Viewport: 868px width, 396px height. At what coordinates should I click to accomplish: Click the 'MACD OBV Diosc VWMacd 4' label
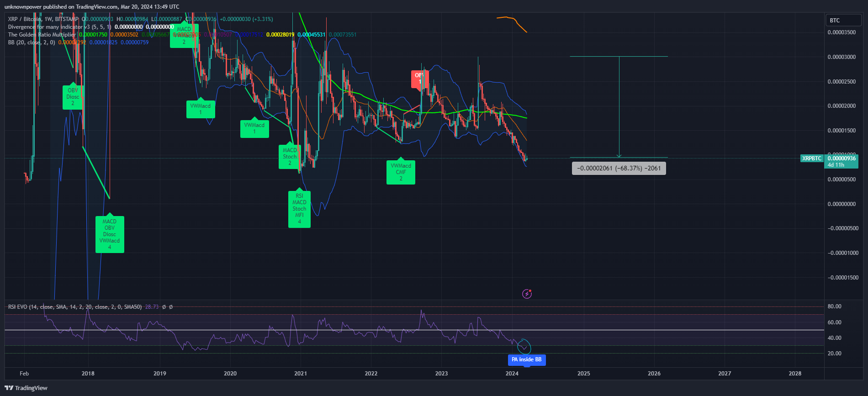[110, 234]
